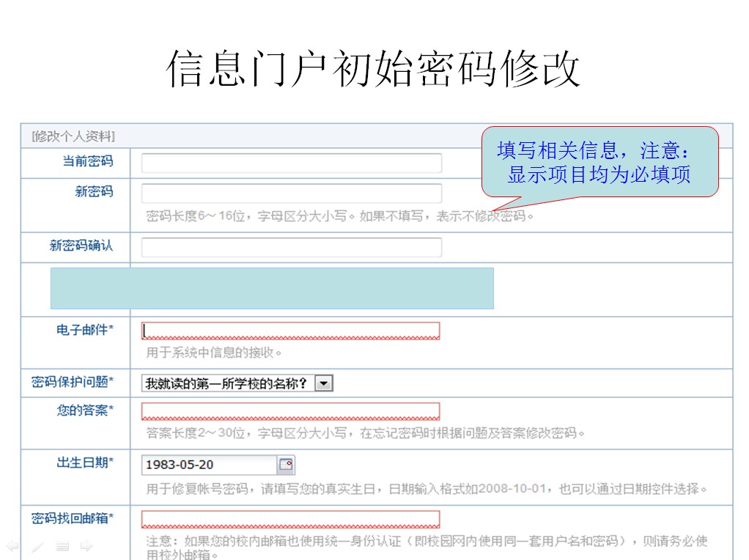Click the slide title 信息门户初始密码修改

(x=374, y=70)
